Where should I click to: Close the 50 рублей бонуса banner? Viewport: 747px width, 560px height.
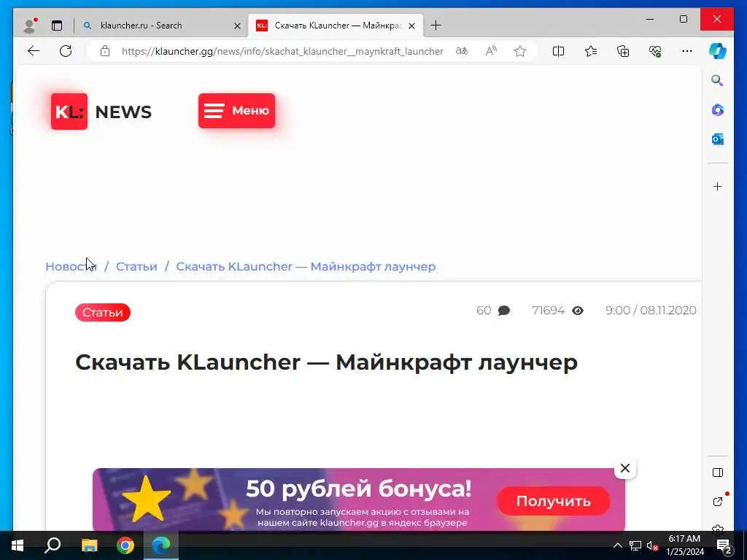625,468
